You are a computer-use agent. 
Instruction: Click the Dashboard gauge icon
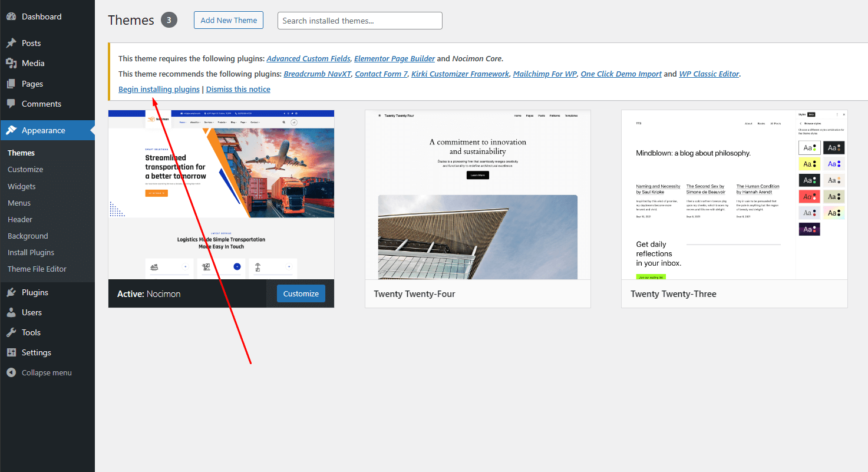[11, 16]
